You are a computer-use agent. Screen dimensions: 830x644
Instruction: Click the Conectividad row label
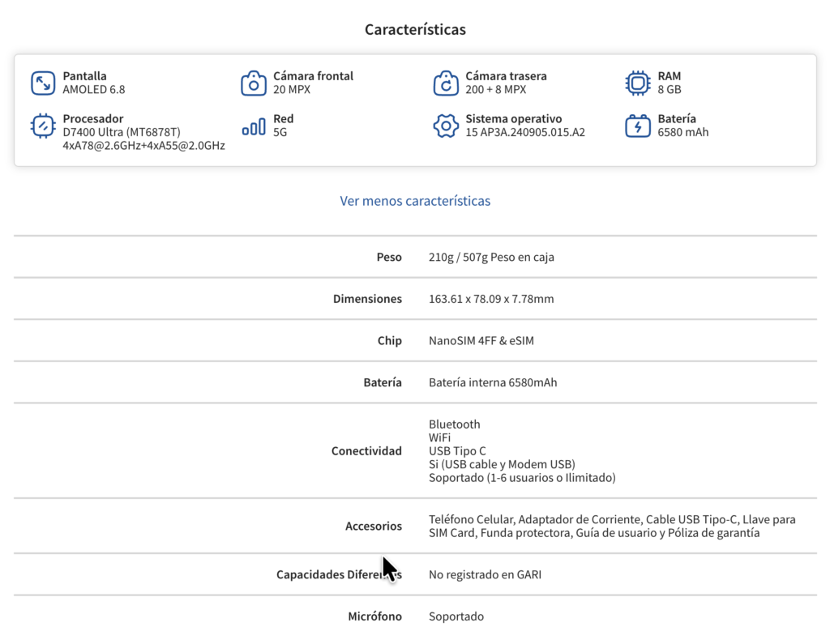pyautogui.click(x=366, y=451)
